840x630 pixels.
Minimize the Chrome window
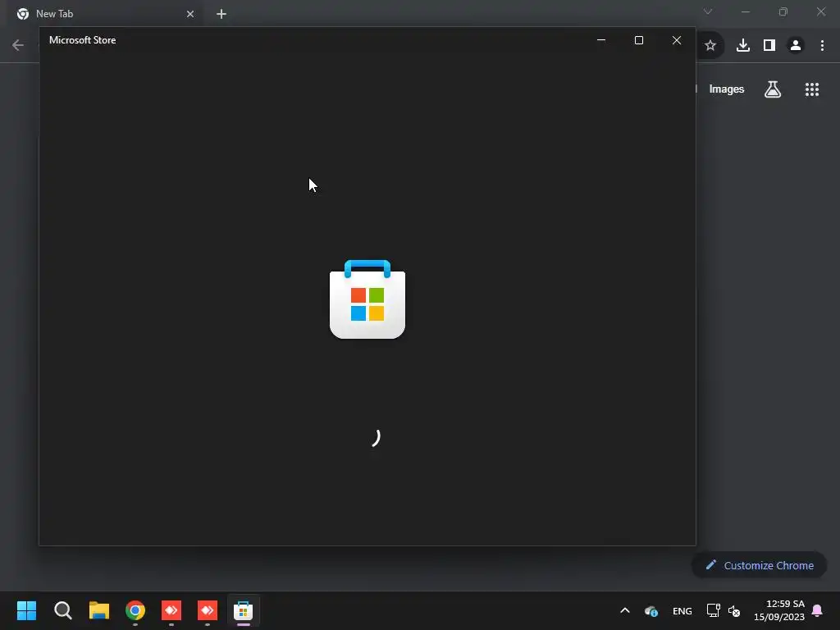coord(745,11)
